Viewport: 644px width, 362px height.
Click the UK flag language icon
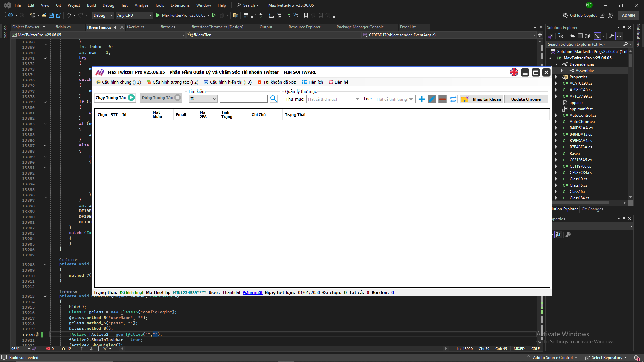pyautogui.click(x=514, y=72)
